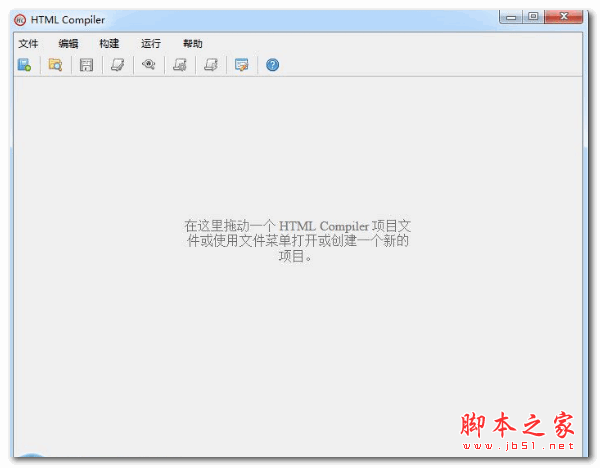Click the scroll icon left of the window-pencil icon
The height and width of the screenshot is (468, 600).
coord(211,65)
